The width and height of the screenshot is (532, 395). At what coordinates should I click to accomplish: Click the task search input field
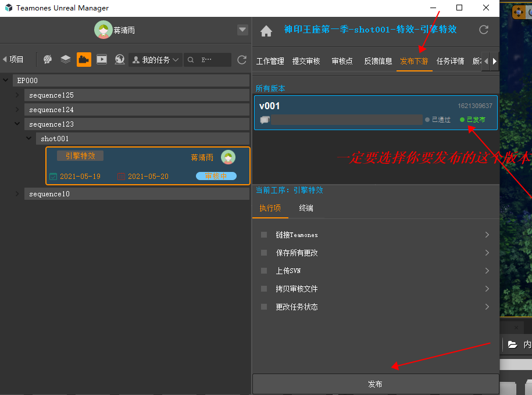[212, 60]
